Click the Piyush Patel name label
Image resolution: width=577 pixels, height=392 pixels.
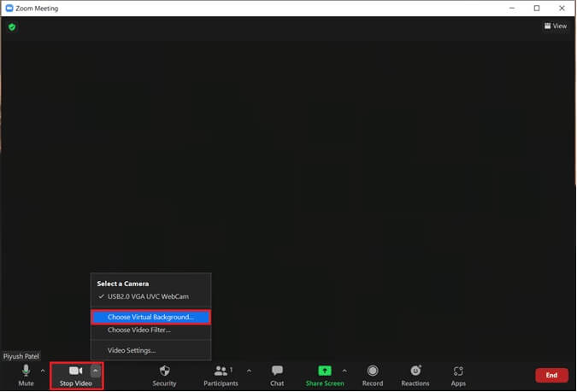coord(21,356)
